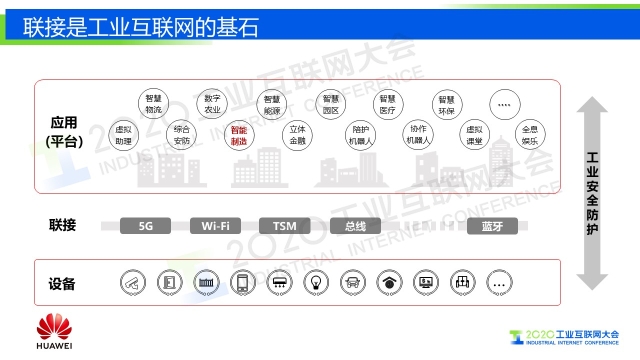The width and height of the screenshot is (640, 360).
Task: Click the security camera device icon
Action: (133, 282)
